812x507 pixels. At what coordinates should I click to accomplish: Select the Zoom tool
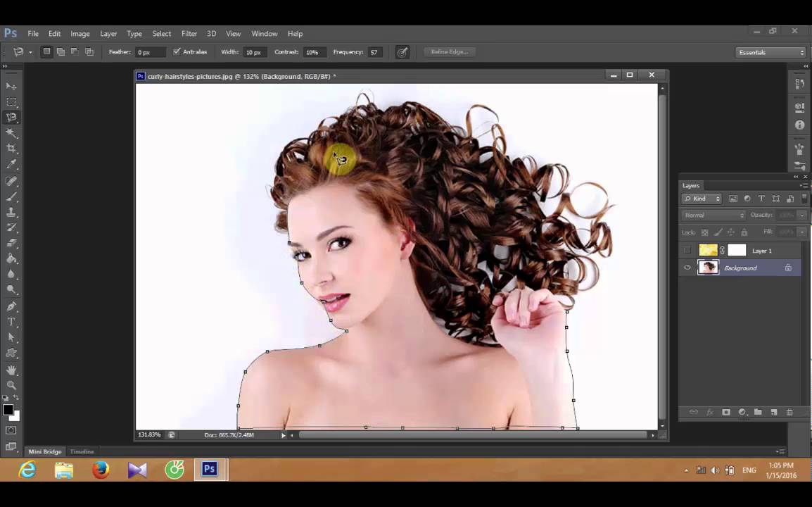11,385
